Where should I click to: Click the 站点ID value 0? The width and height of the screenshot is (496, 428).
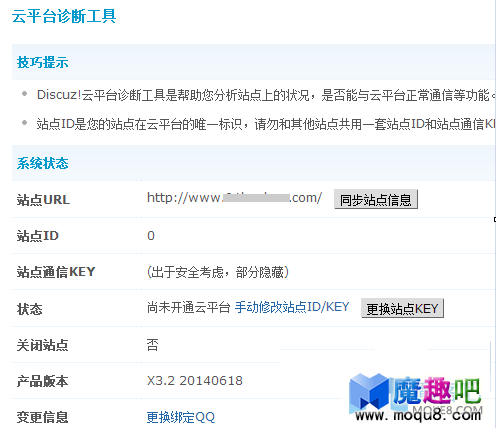pos(151,236)
